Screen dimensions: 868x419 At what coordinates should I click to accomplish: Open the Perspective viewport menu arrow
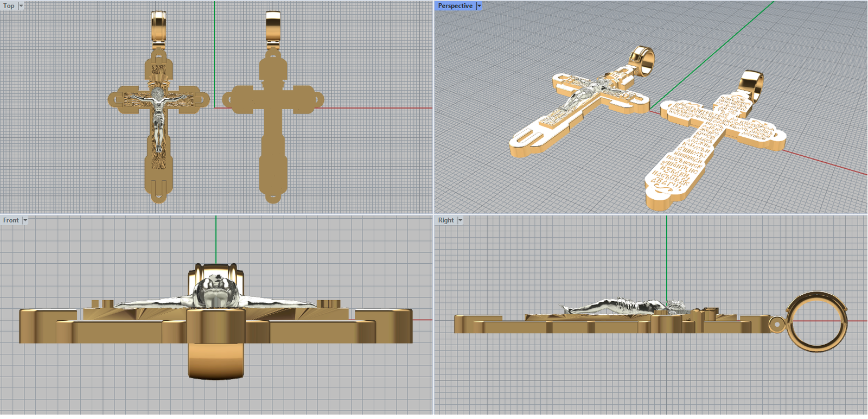point(479,6)
